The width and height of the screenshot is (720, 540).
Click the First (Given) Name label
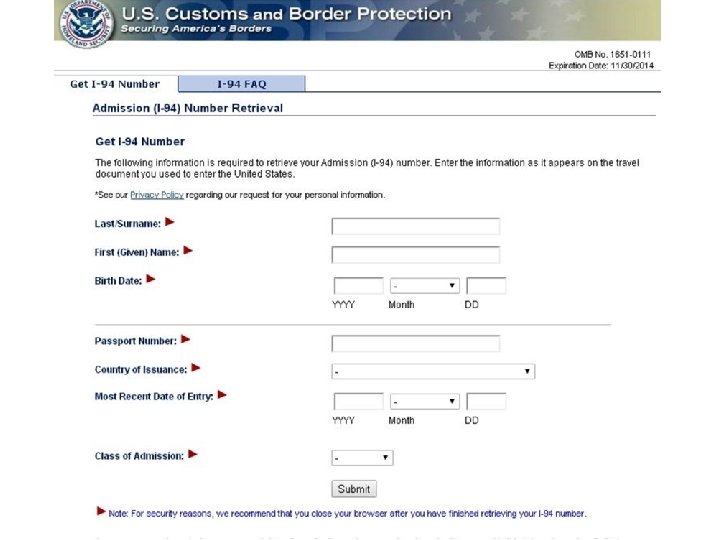pyautogui.click(x=137, y=253)
